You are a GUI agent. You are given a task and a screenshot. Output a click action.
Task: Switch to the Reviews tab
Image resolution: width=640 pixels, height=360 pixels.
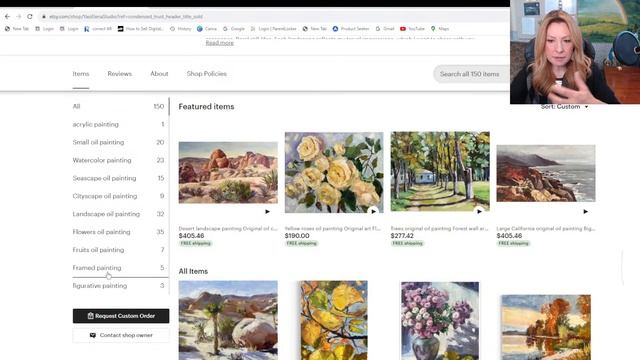click(120, 74)
